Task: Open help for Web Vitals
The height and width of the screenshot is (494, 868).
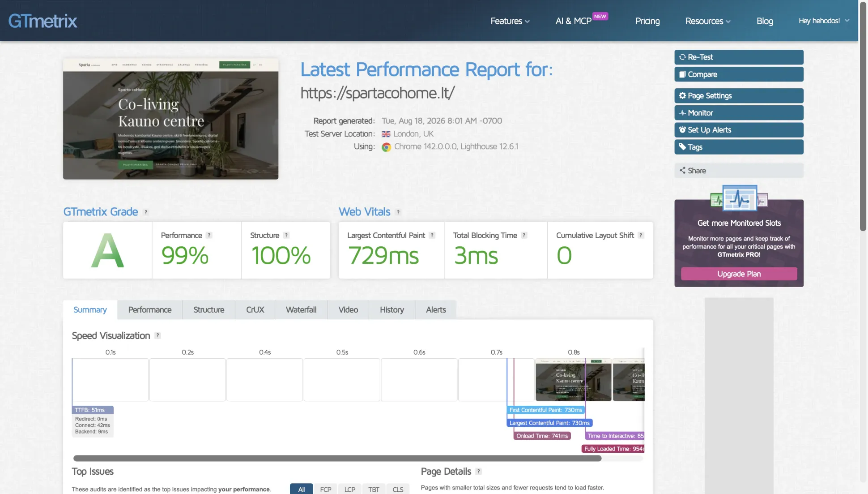Action: click(398, 212)
